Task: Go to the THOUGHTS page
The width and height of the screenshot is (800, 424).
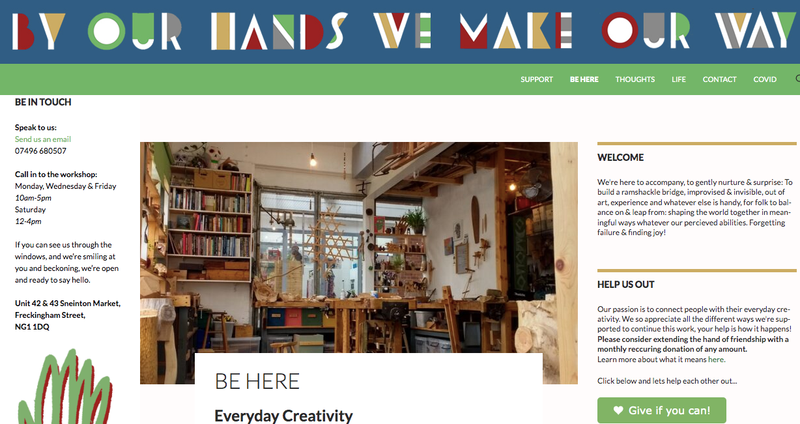Action: tap(635, 80)
